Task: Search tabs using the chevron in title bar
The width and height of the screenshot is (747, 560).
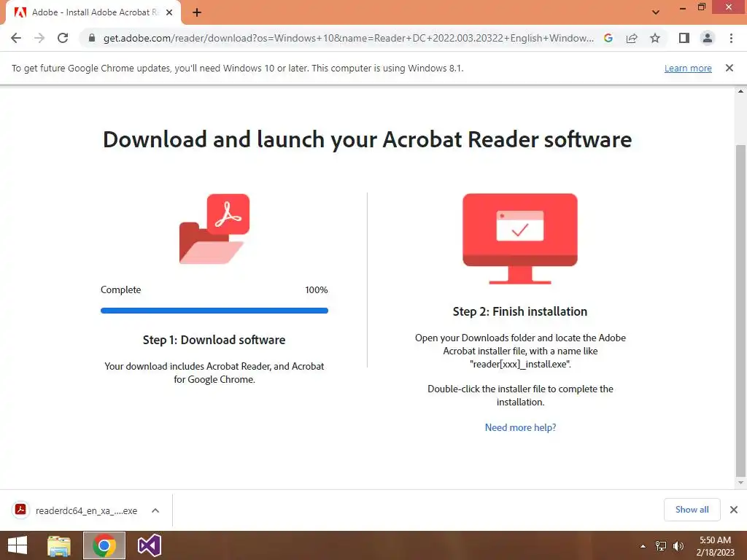Action: [x=656, y=12]
